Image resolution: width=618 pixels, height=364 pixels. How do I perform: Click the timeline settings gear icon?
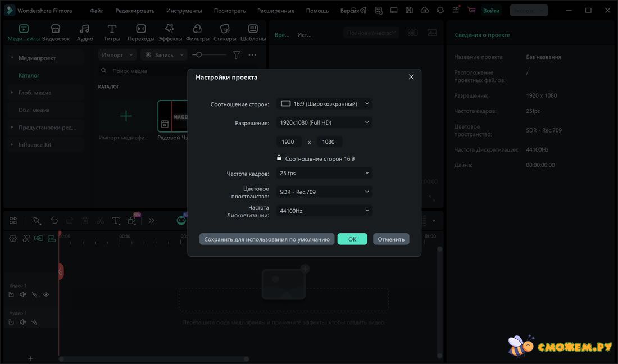13,238
